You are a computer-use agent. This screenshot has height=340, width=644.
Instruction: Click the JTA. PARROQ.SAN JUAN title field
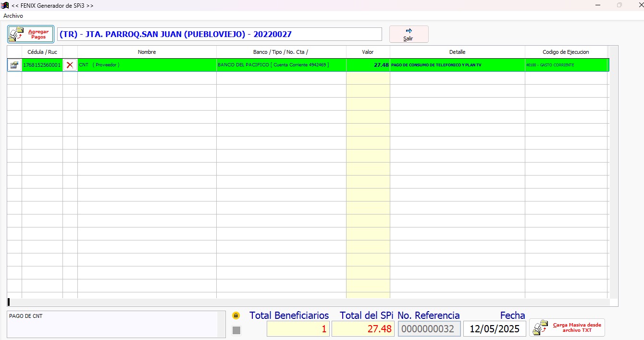coord(219,34)
